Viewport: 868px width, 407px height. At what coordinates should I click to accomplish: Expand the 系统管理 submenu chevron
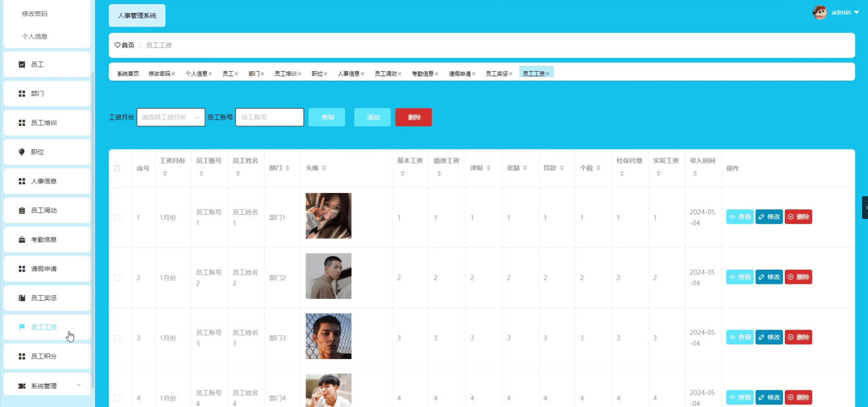point(79,385)
